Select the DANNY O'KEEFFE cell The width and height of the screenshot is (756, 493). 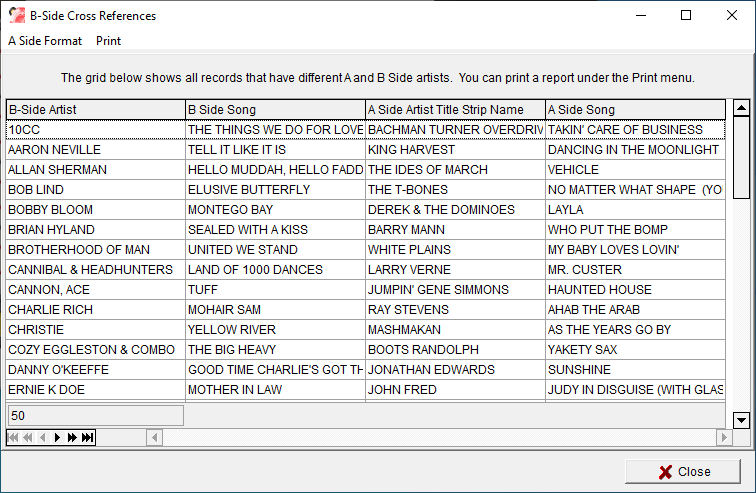(95, 370)
